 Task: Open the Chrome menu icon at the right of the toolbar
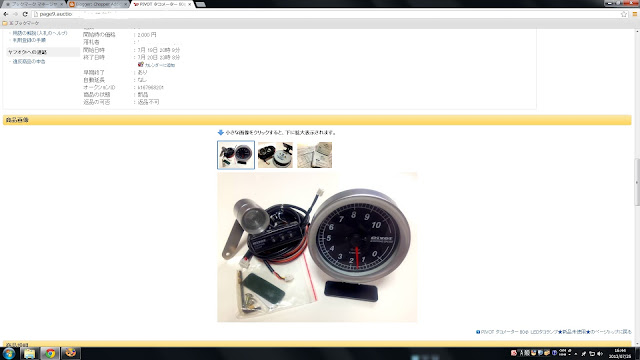(635, 14)
